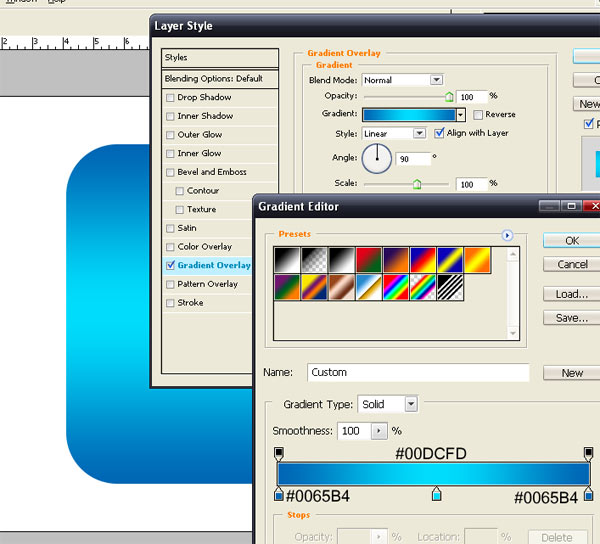
Task: Open the Gradient Type dropdown
Action: pos(411,404)
